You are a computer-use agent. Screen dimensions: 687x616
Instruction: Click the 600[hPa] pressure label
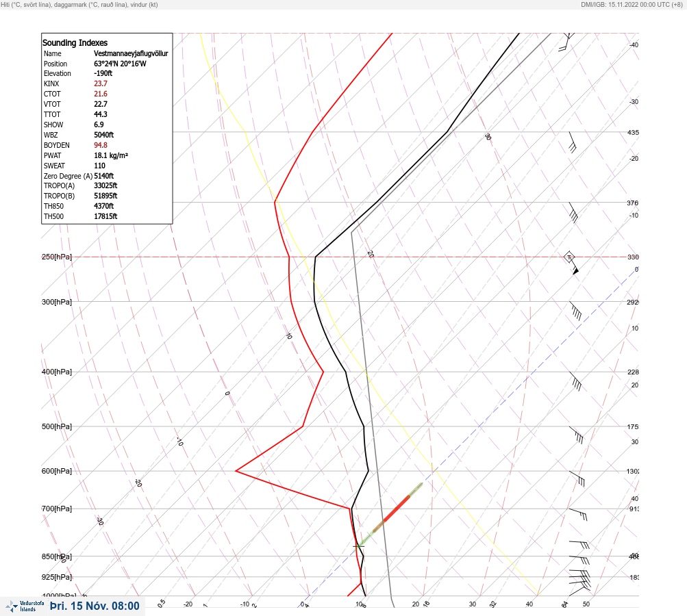57,471
